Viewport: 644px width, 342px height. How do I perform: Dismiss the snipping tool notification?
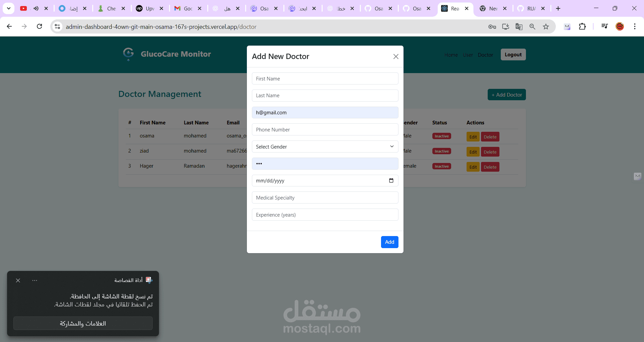[x=18, y=280]
